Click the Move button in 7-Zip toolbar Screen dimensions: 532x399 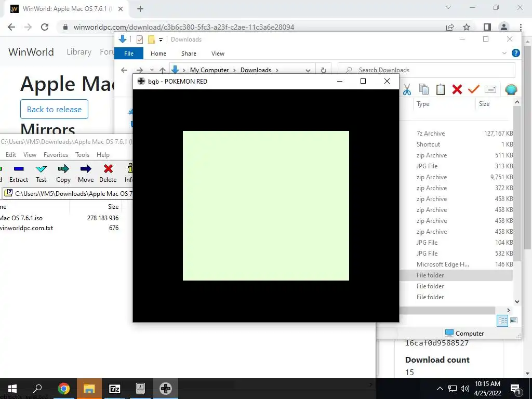pyautogui.click(x=86, y=174)
